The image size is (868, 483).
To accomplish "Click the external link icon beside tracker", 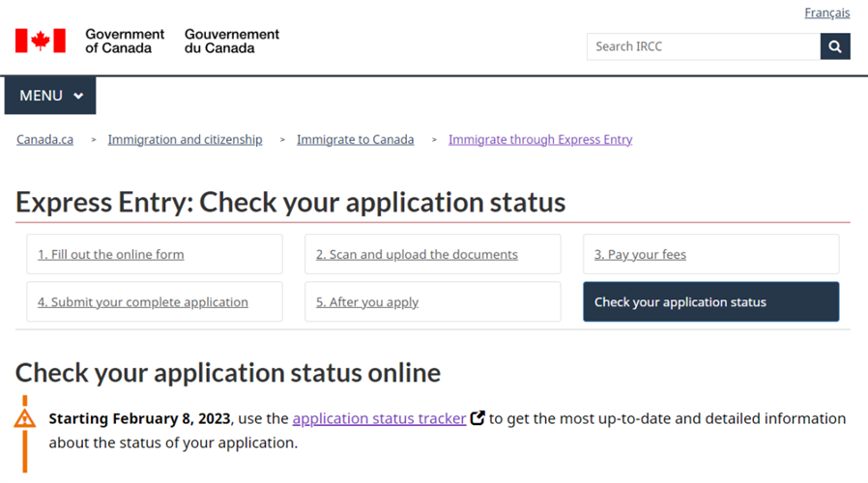I will coord(477,418).
